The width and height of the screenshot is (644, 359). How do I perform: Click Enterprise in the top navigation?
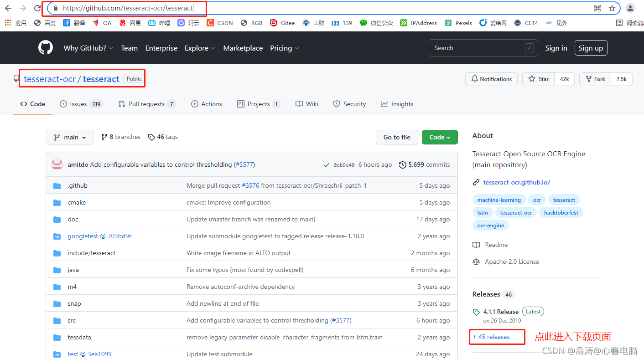tap(161, 48)
